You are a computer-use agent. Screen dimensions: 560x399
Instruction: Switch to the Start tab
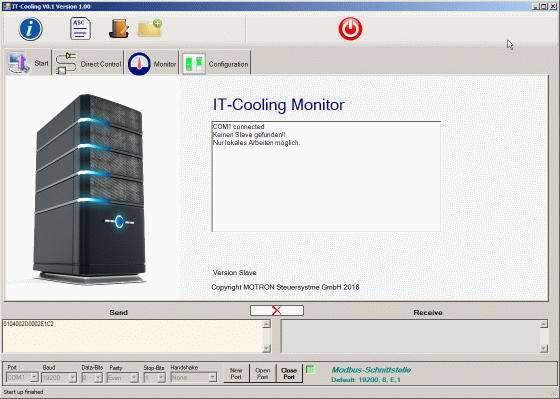(28, 63)
